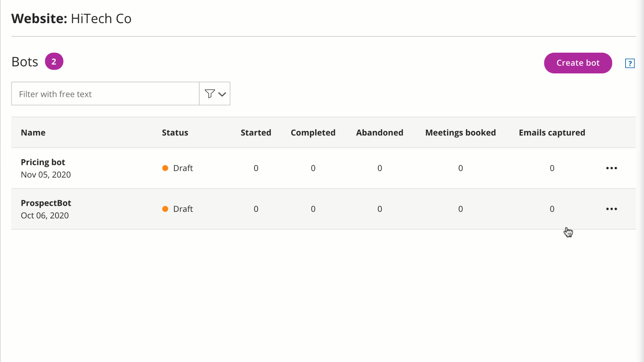The height and width of the screenshot is (362, 644).
Task: Click Pricing bot orange Draft status dot
Action: 165,168
